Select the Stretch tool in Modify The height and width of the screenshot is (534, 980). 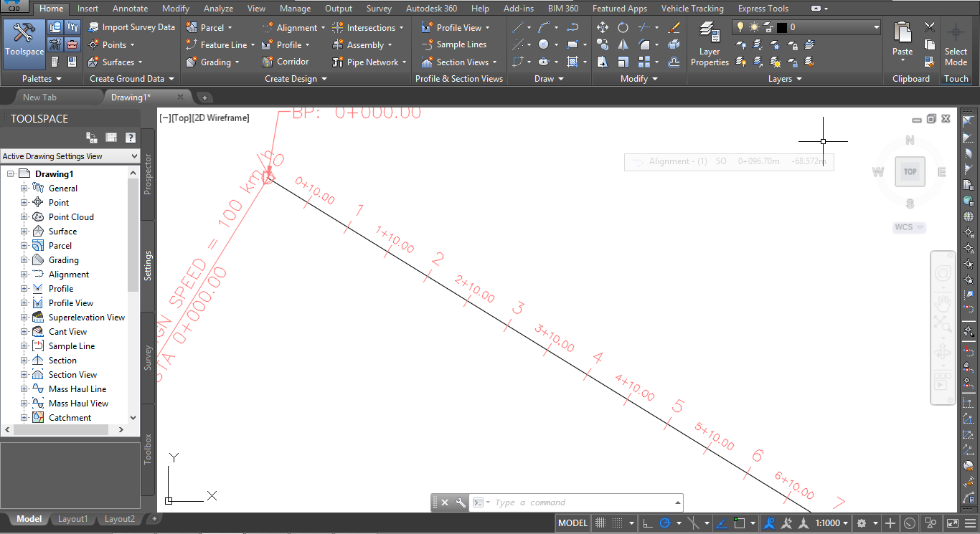pyautogui.click(x=602, y=62)
